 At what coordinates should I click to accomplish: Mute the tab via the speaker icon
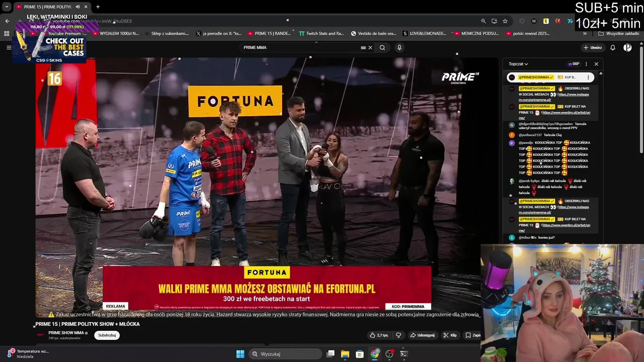point(77,7)
